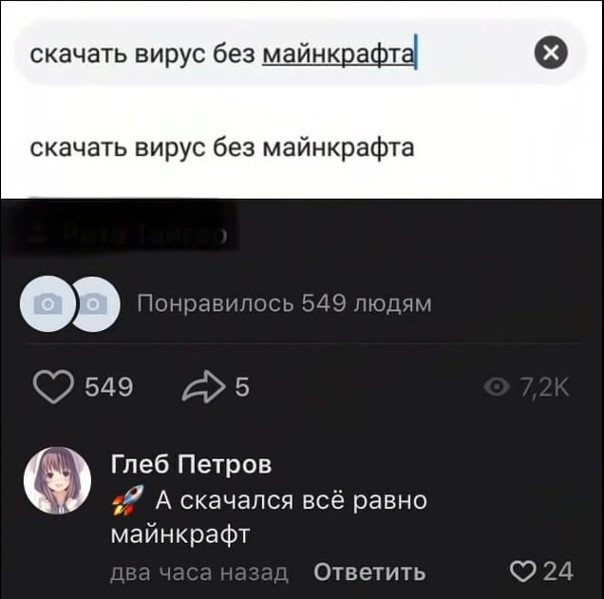This screenshot has height=599, width=604.
Task: Clear the search field with the X icon
Action: [x=551, y=52]
